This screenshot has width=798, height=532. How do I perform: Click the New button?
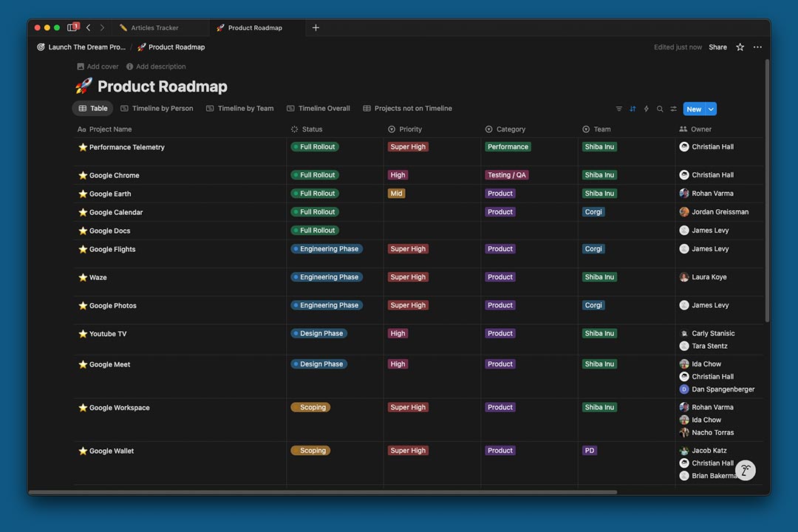pos(694,109)
